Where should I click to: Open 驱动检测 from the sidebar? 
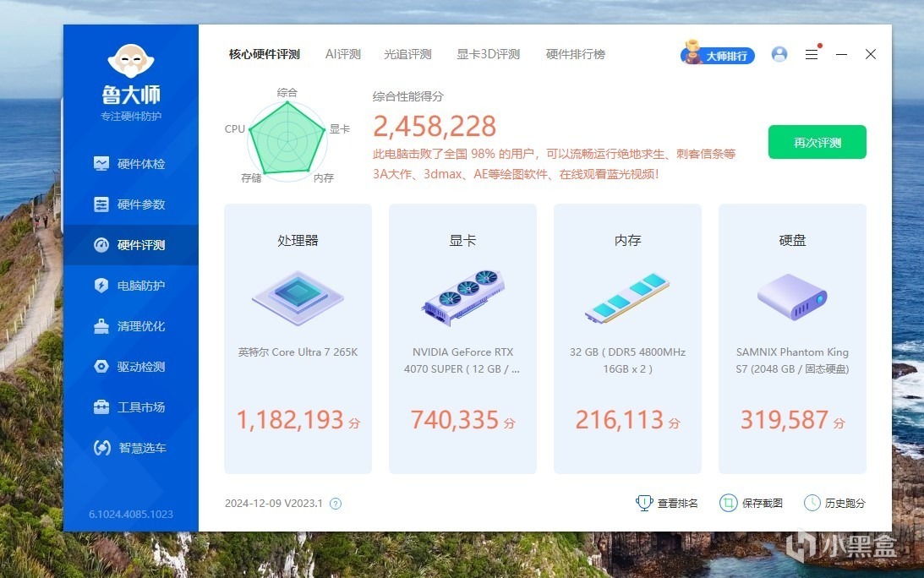[131, 367]
